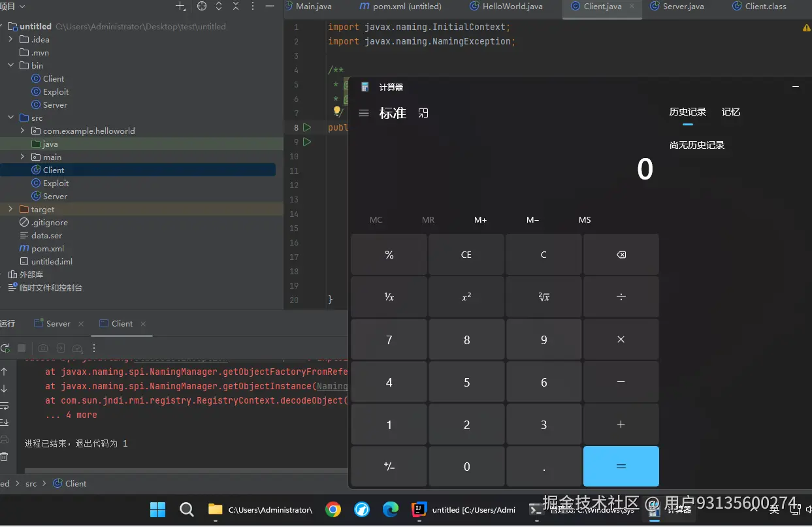Click src in the breadcrumb bar
Screen dimensions: 812x527
pos(31,484)
